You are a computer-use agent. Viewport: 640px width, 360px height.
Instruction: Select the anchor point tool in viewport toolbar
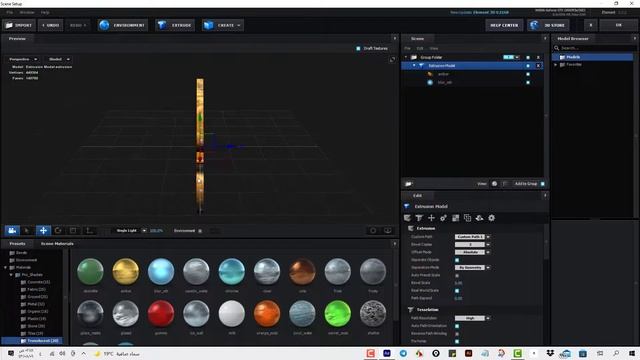pyautogui.click(x=89, y=231)
